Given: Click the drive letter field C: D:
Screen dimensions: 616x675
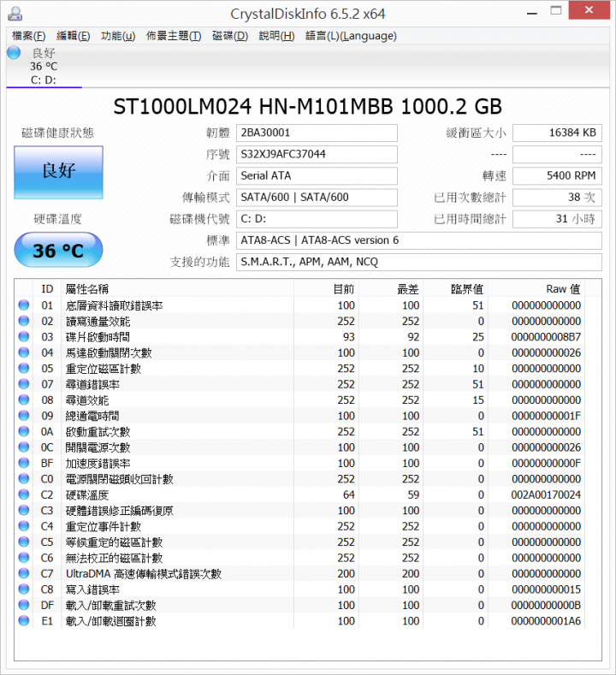Looking at the screenshot, I should pos(317,219).
